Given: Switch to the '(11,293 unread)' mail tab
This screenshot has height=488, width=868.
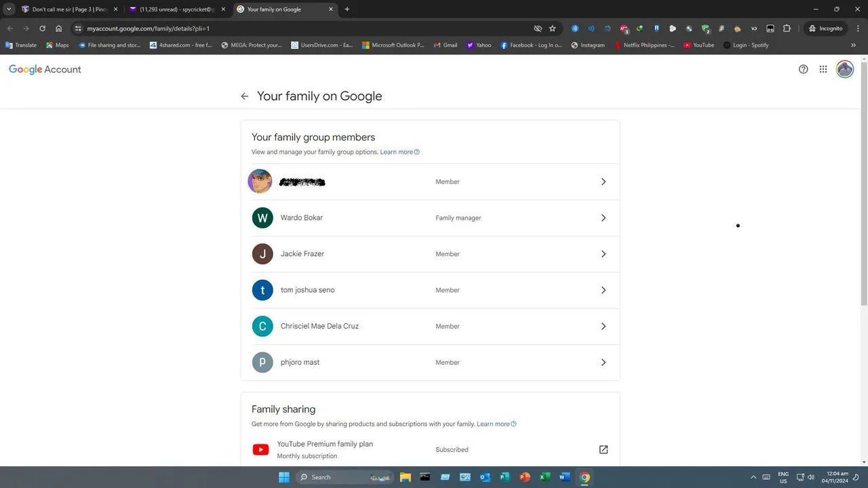Looking at the screenshot, I should tap(176, 9).
